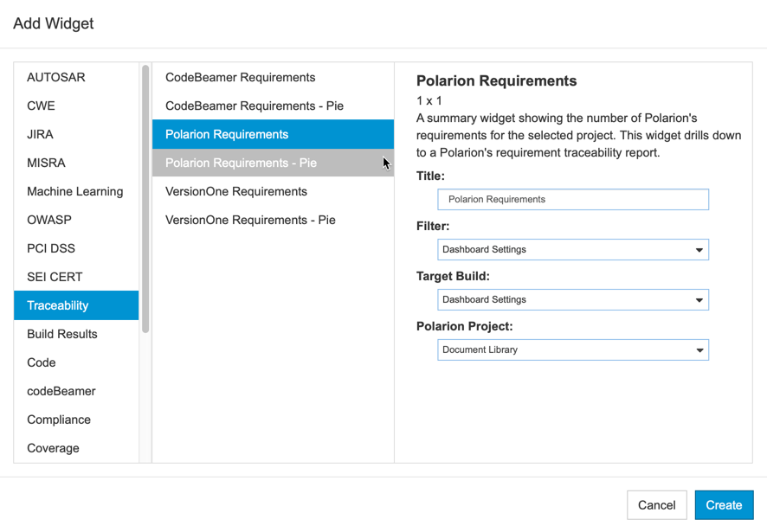This screenshot has width=767, height=532.
Task: Expand the Target Build dropdown
Action: point(573,300)
